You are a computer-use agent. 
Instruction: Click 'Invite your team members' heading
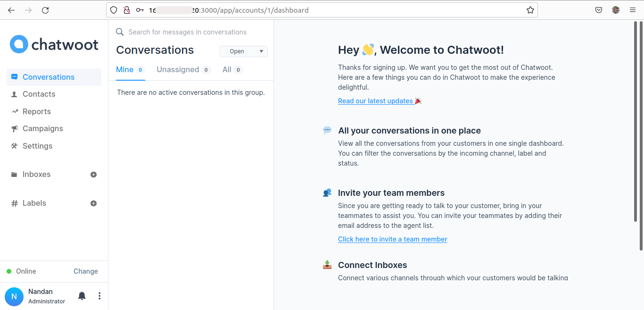[391, 193]
